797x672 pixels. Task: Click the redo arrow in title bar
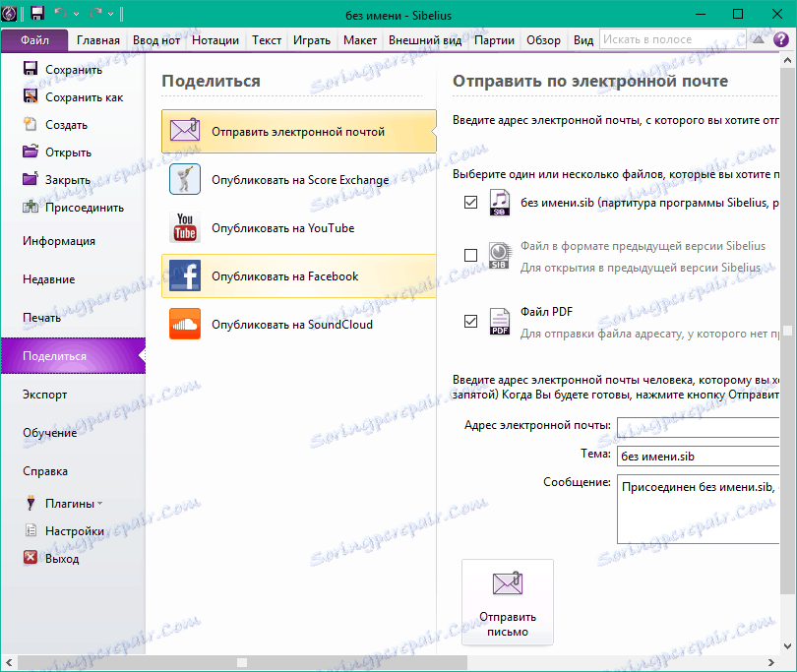click(x=95, y=13)
